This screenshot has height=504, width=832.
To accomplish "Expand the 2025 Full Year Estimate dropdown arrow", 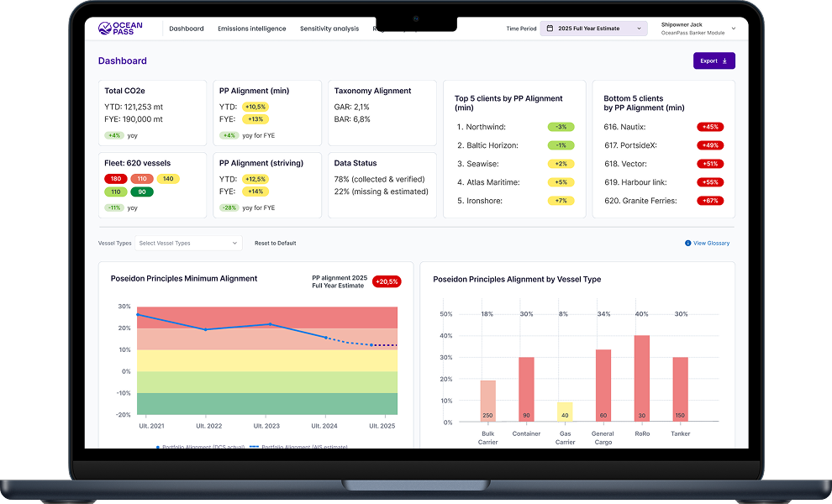I will click(639, 29).
